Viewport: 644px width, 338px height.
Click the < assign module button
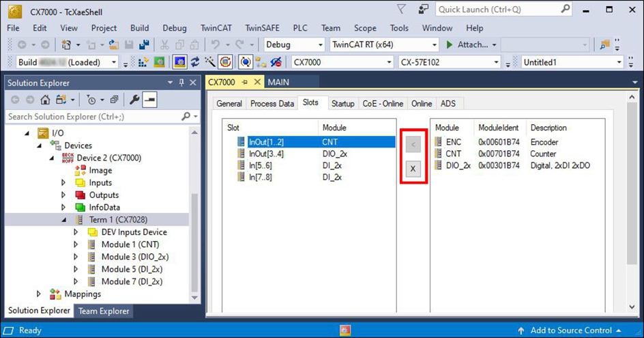point(413,144)
